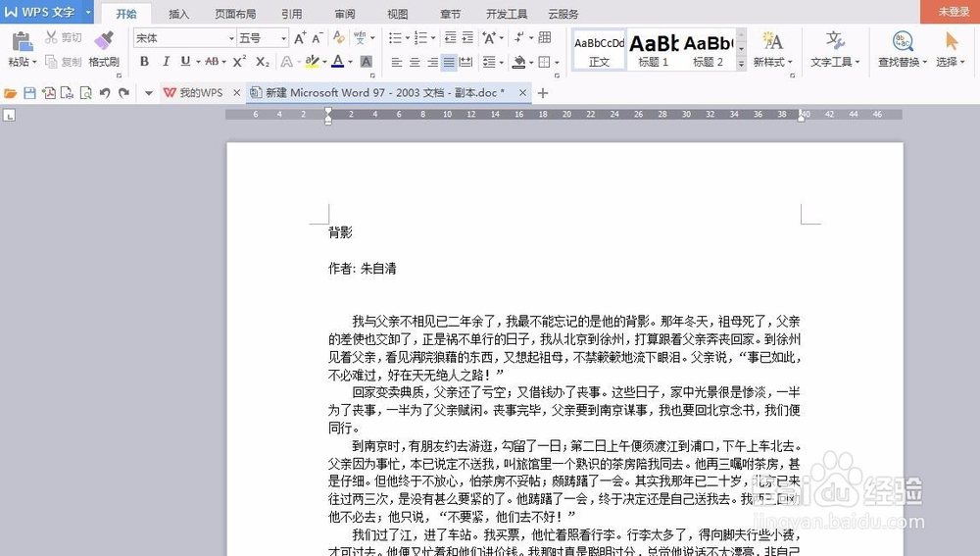Click the Cut (剪切) scissors button
Image resolution: width=980 pixels, height=556 pixels.
pos(63,37)
